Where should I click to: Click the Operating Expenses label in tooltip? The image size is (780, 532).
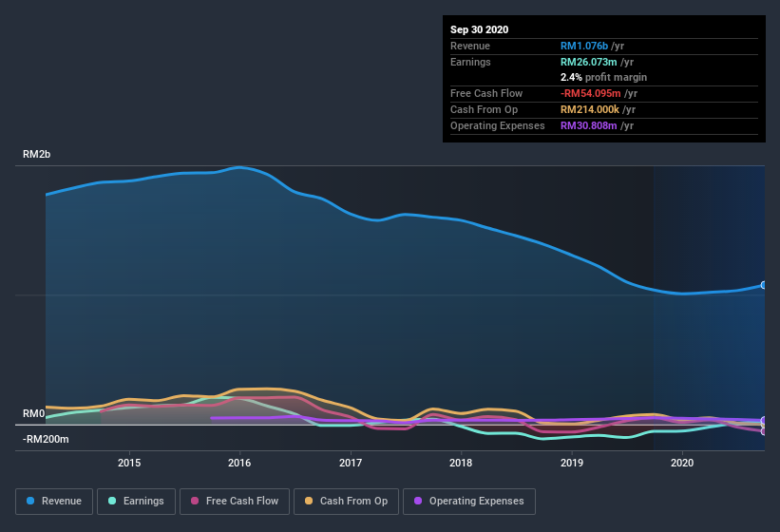coord(497,125)
